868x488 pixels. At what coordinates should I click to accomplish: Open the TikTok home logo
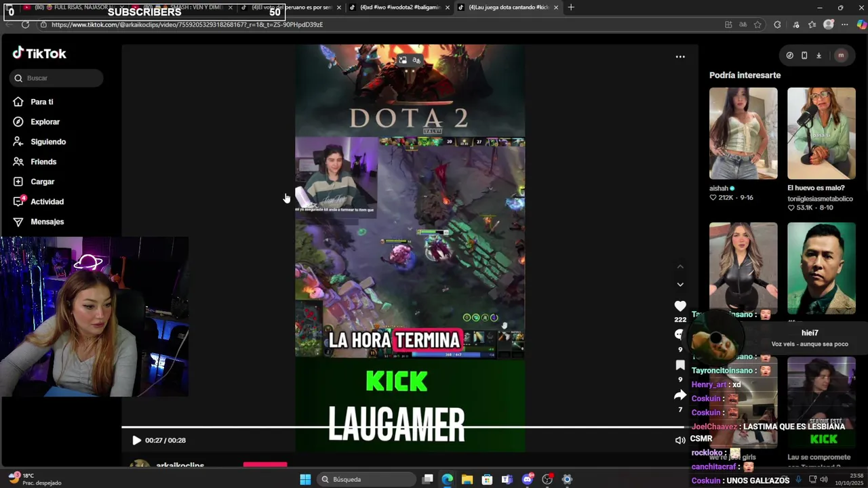(x=39, y=54)
